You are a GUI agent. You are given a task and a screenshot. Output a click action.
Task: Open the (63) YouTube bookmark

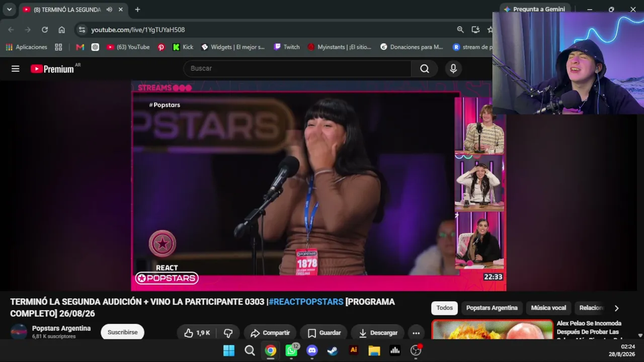(128, 47)
